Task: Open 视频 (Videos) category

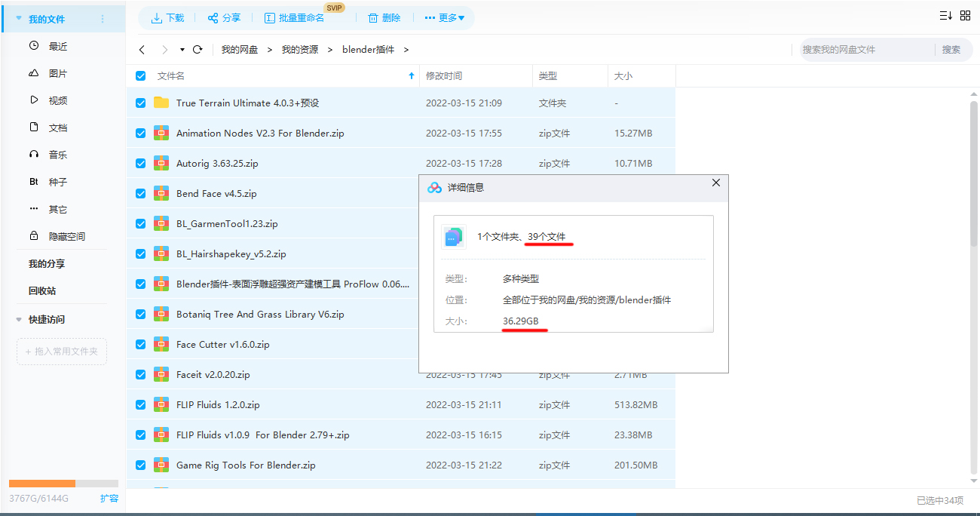Action: point(58,100)
